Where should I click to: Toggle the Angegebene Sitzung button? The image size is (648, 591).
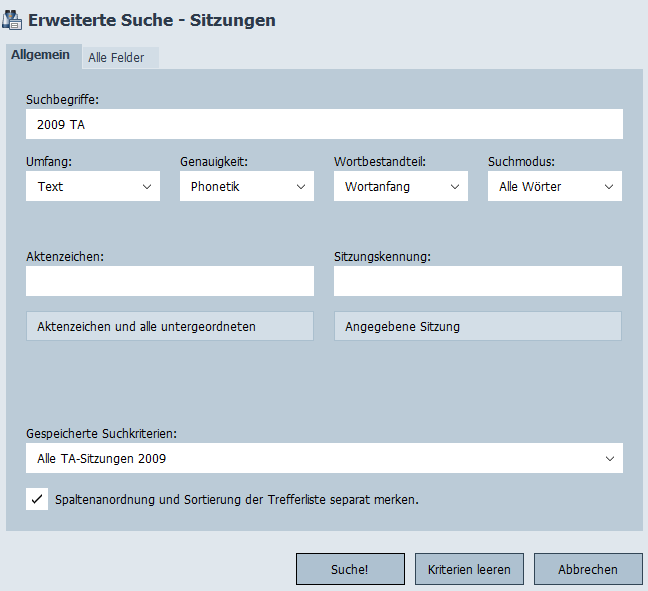[x=478, y=326]
